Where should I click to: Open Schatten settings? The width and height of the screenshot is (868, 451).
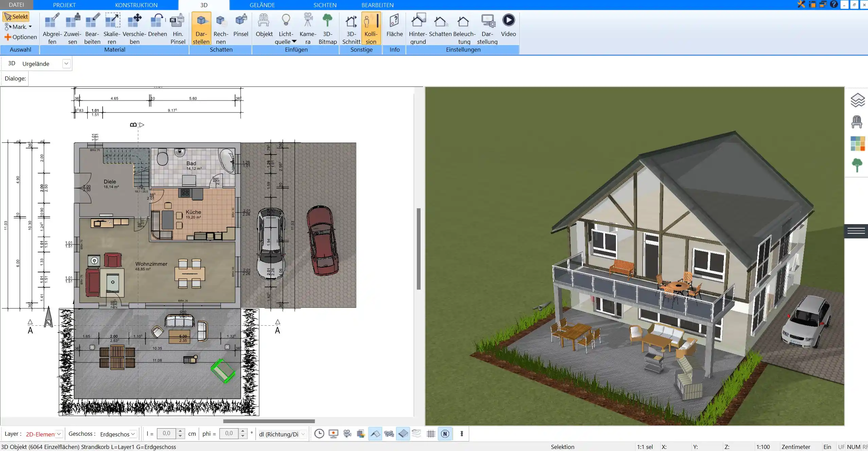click(440, 25)
